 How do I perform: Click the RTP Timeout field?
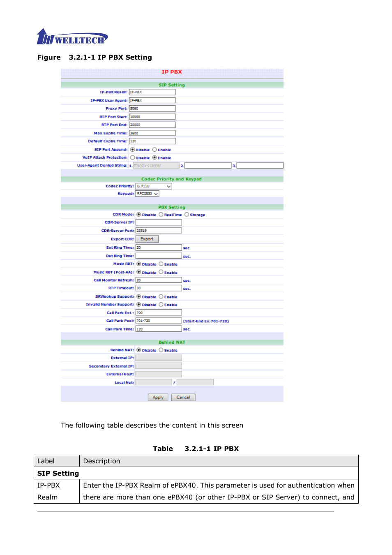(159, 288)
